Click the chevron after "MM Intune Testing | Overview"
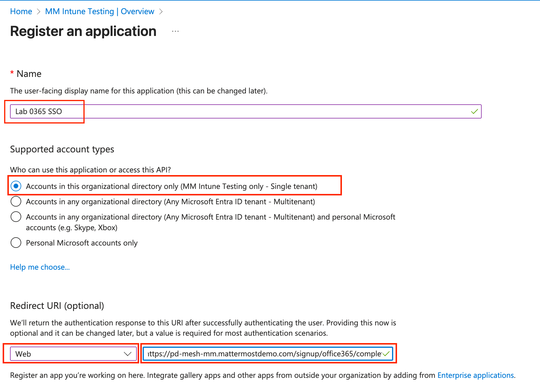Viewport: 540px width, 392px height. [x=161, y=11]
